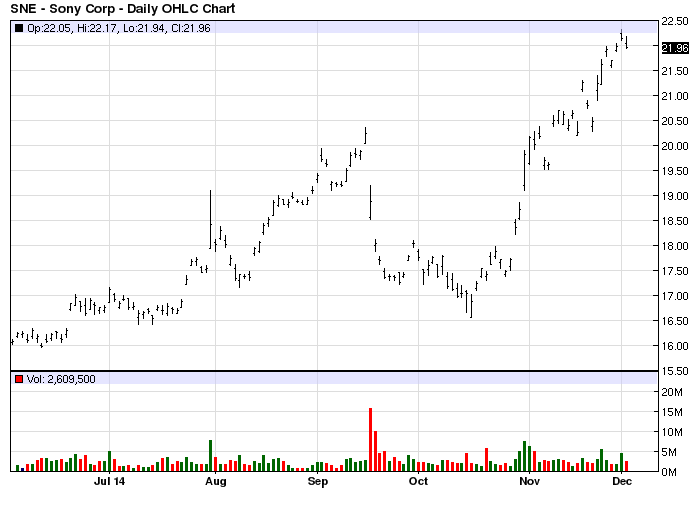Screen dimensions: 700x512
Task: Click the 19.50 price axis label
Action: pyautogui.click(x=675, y=171)
